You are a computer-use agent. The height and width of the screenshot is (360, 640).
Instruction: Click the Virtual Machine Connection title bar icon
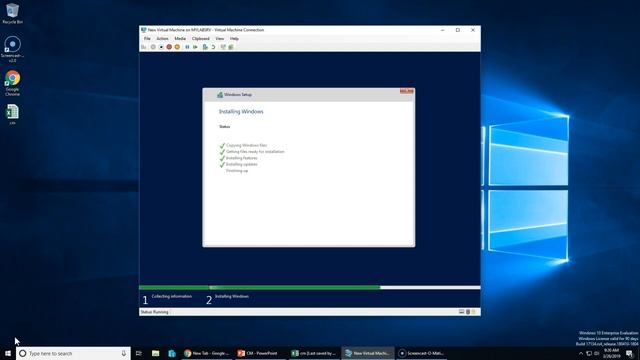pyautogui.click(x=143, y=30)
